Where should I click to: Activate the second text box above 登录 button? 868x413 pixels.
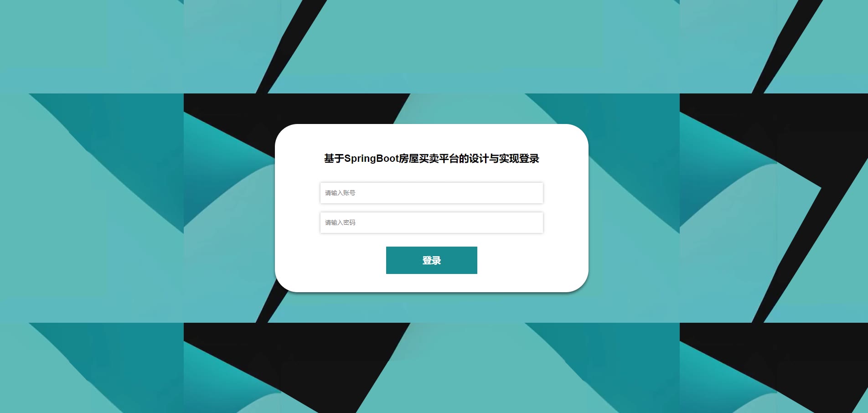coord(431,222)
